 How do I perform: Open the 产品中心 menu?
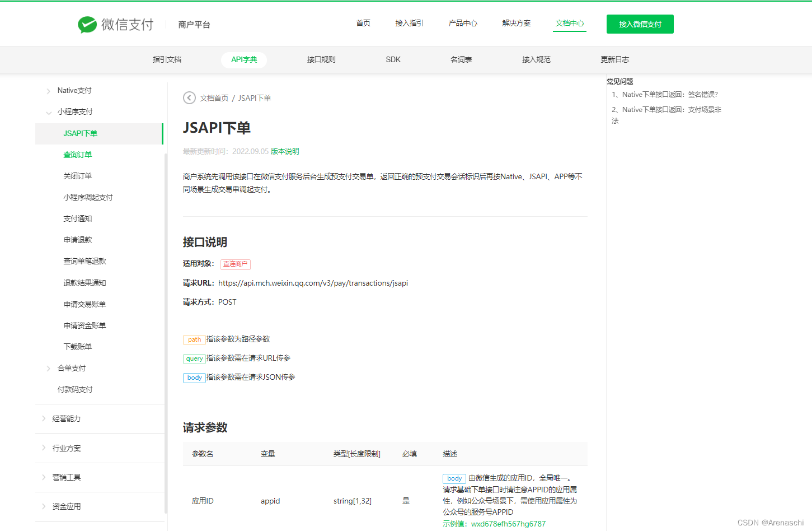pos(463,23)
